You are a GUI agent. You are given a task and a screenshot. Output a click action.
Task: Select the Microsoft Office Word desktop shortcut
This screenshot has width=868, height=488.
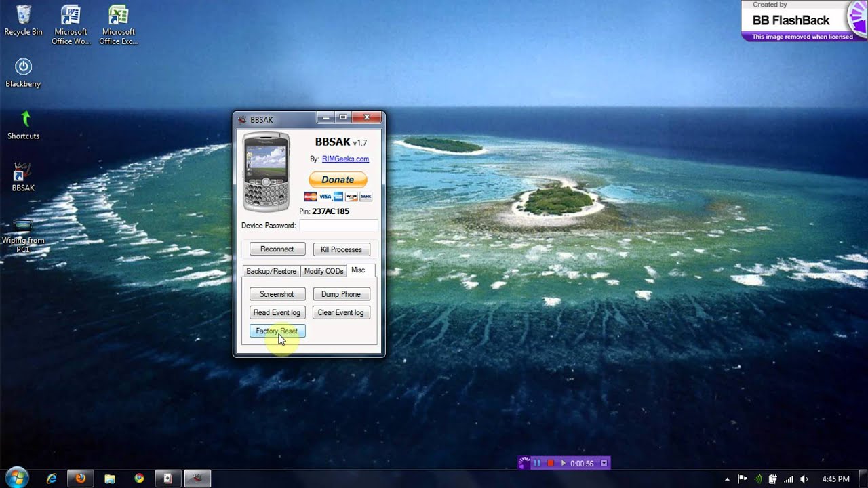click(x=71, y=25)
